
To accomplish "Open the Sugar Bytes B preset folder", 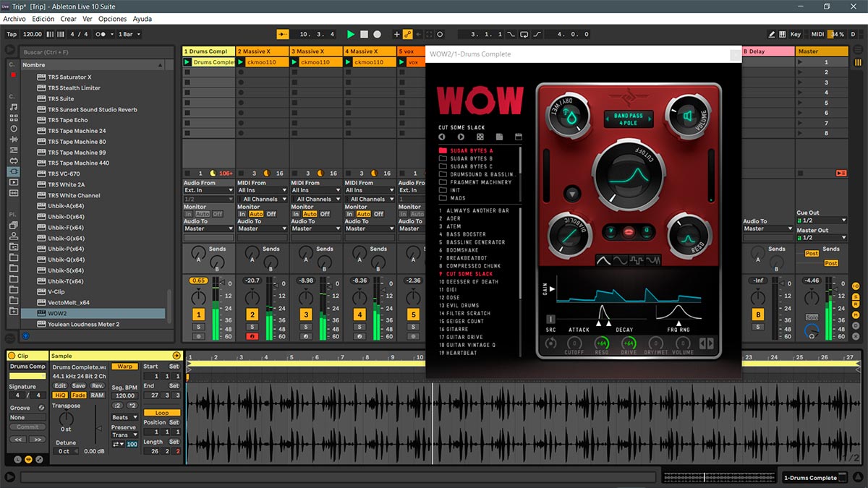I will point(471,158).
